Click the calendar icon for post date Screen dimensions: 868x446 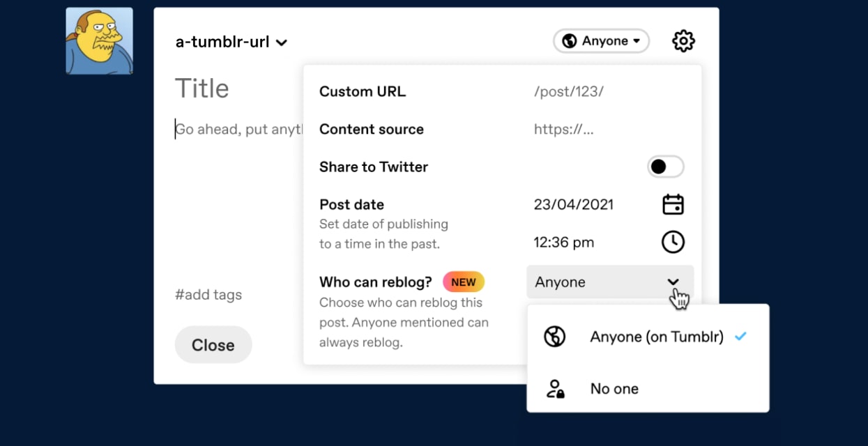pos(673,205)
